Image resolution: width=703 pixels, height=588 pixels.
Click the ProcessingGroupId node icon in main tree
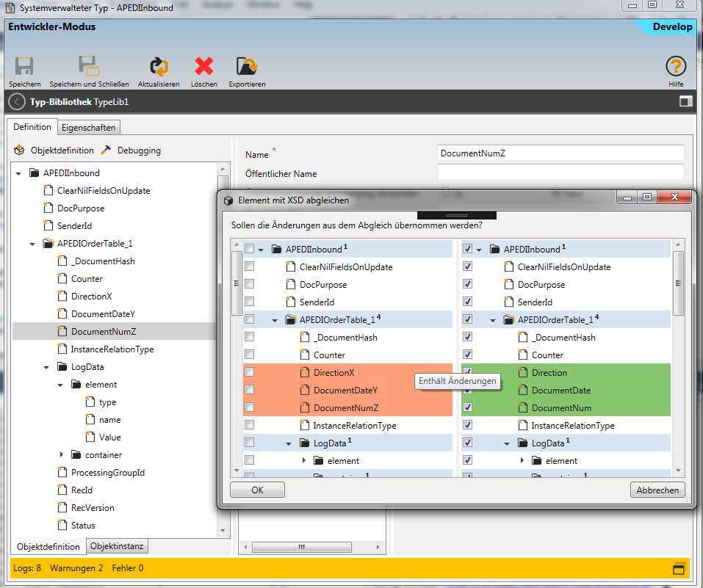tap(62, 472)
